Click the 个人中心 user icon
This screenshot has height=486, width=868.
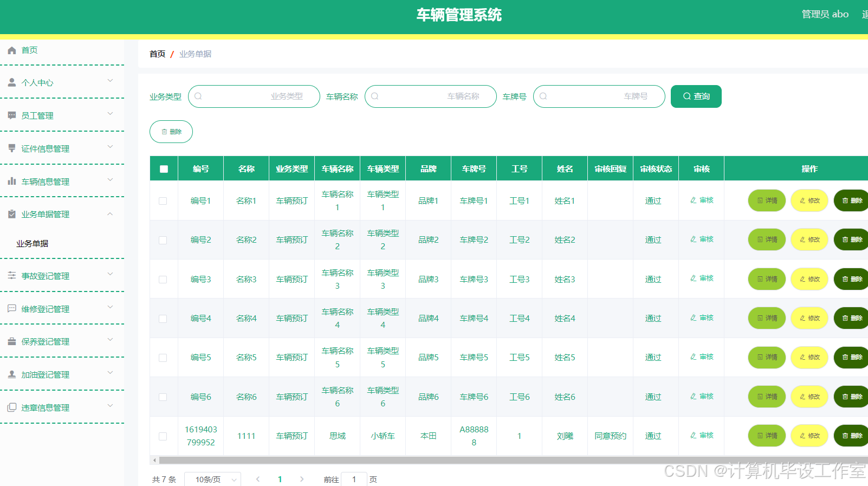12,82
